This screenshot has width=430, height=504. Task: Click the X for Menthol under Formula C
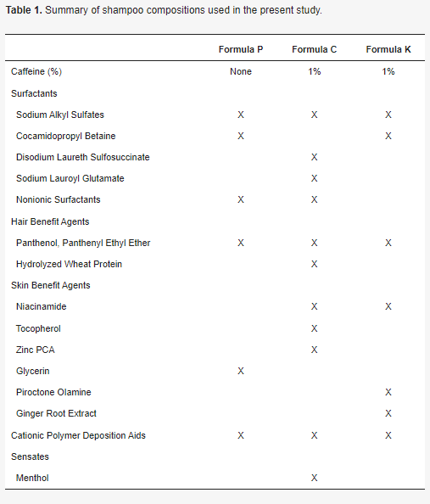[314, 478]
